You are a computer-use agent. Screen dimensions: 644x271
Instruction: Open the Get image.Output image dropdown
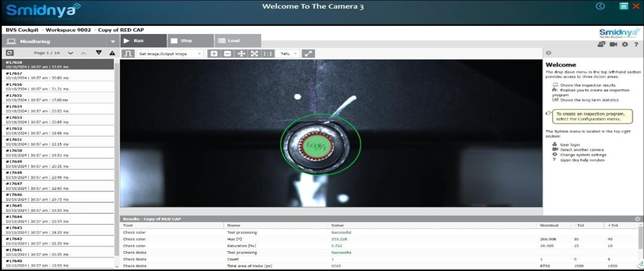pos(170,54)
